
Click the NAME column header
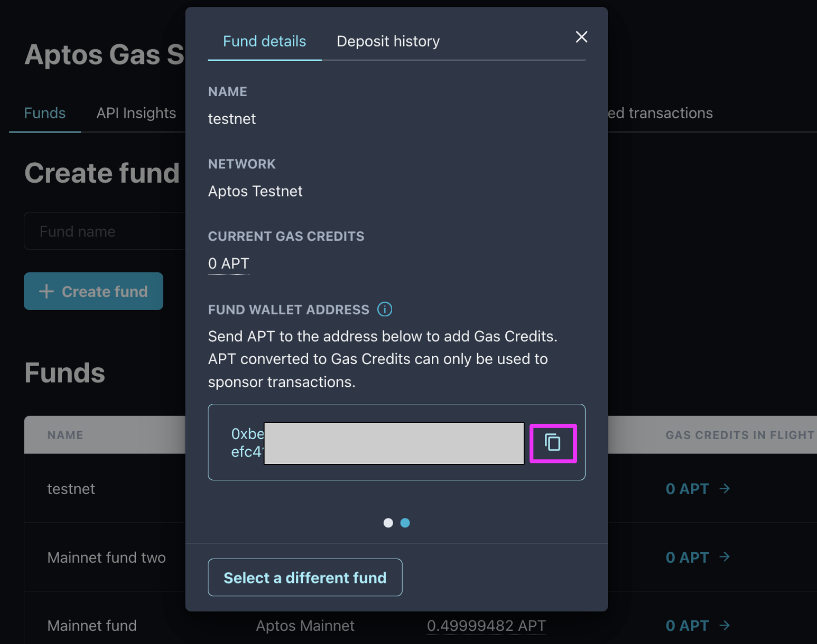[x=65, y=435]
